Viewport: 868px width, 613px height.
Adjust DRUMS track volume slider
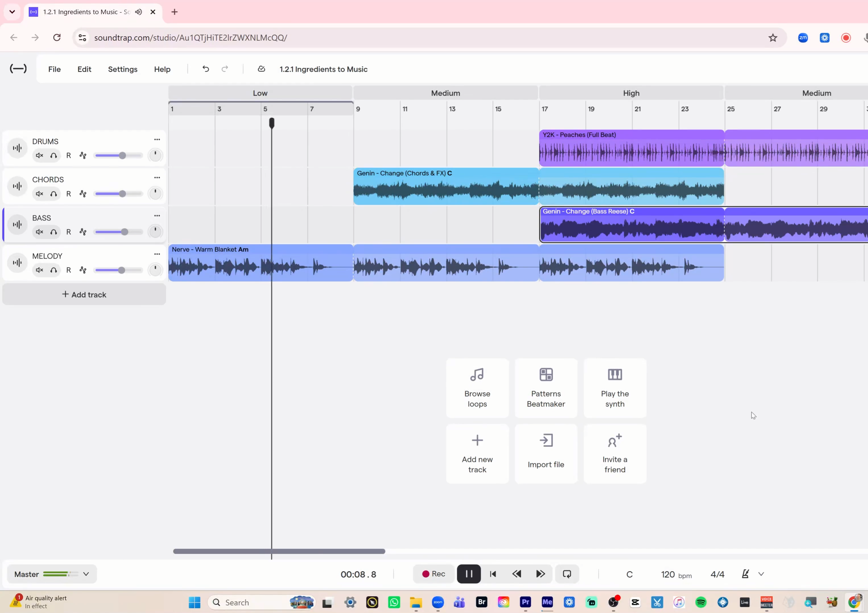119,155
